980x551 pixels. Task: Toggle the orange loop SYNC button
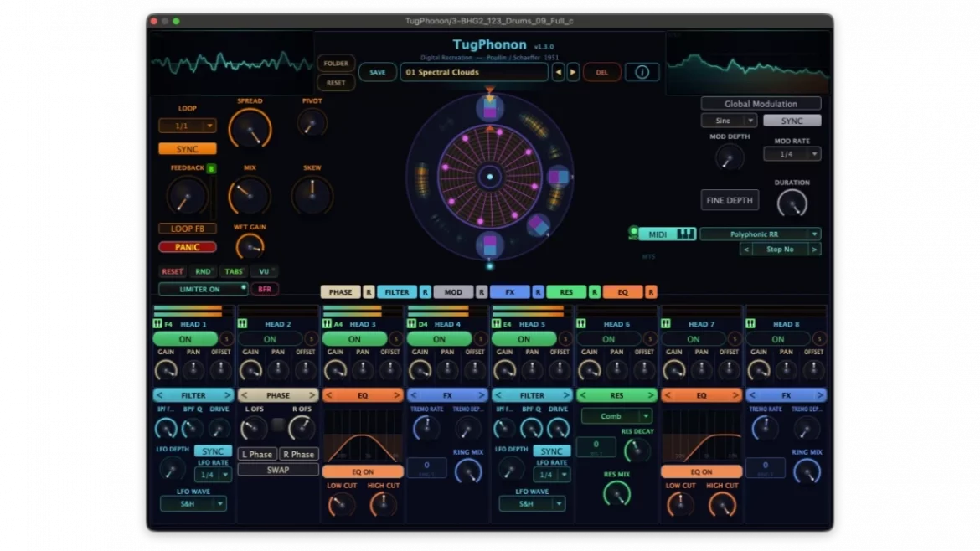tap(187, 149)
